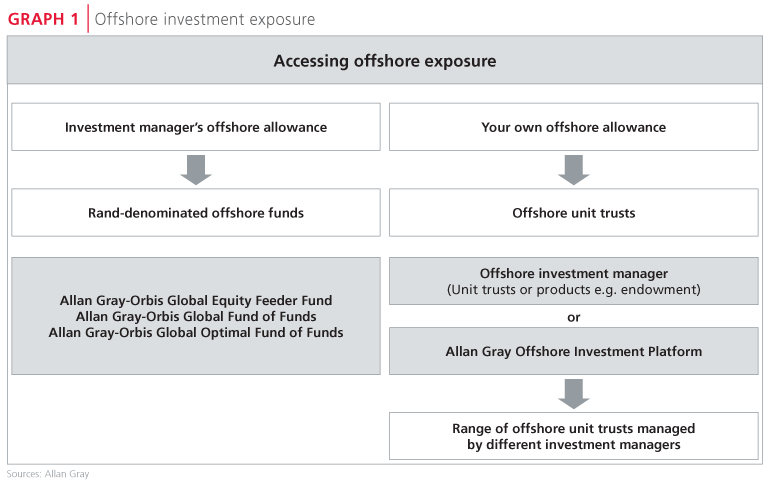The image size is (778, 480).
Task: Click the arrow below Investment manager's offshore allowance
Action: [196, 170]
